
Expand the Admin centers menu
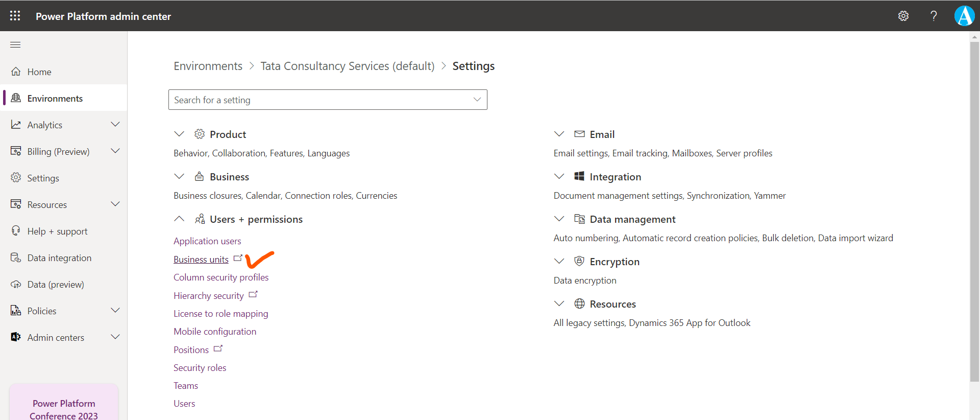(x=115, y=337)
